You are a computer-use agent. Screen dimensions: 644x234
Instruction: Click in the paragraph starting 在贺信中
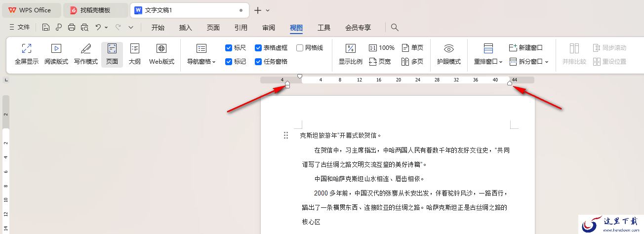click(406, 157)
